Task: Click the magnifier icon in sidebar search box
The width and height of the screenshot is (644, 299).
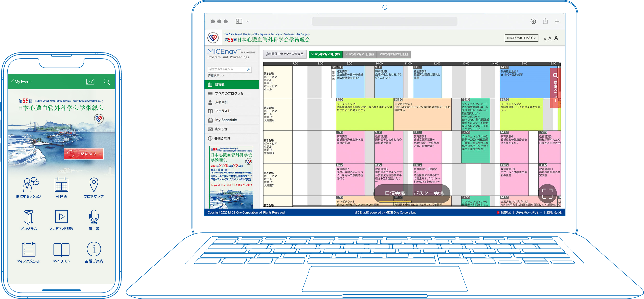Action: (x=249, y=69)
